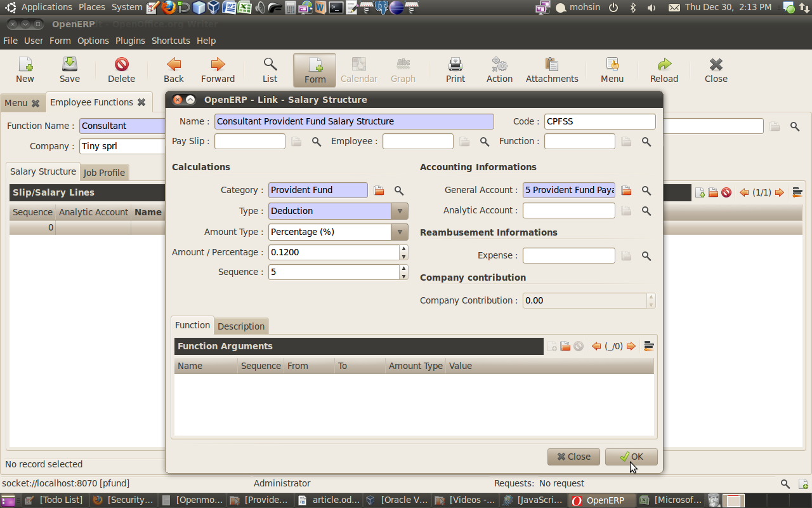Go to next Function Arguments record
This screenshot has height=508, width=812.
631,346
